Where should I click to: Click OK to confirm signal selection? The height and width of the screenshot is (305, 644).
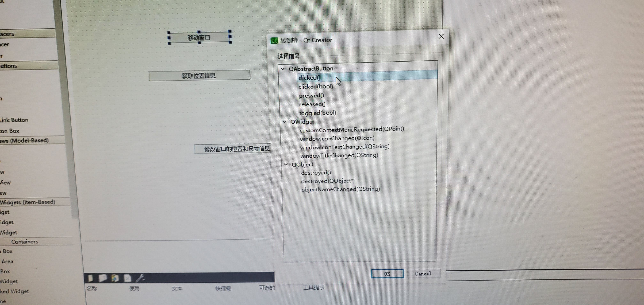pyautogui.click(x=386, y=273)
